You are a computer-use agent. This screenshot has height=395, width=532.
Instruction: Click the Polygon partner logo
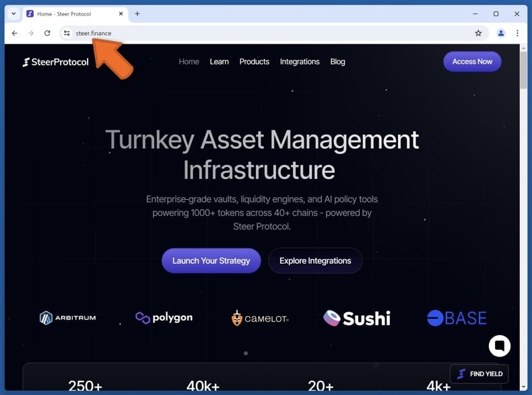coord(164,318)
